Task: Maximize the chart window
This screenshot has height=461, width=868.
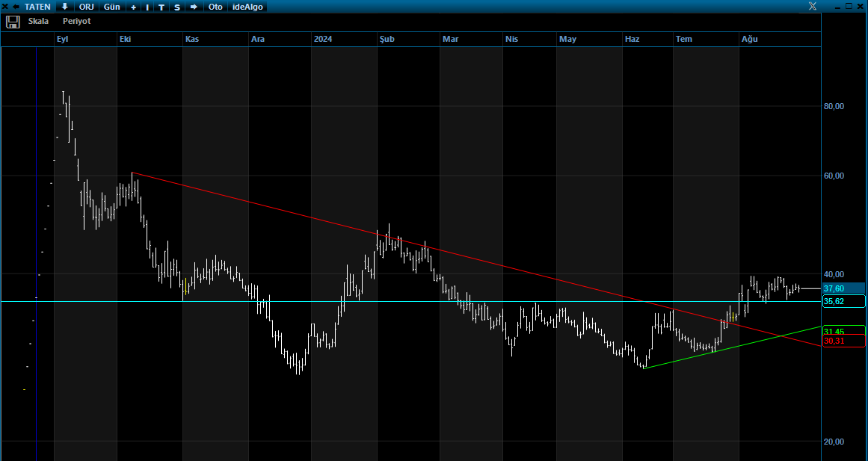Action: pyautogui.click(x=849, y=6)
